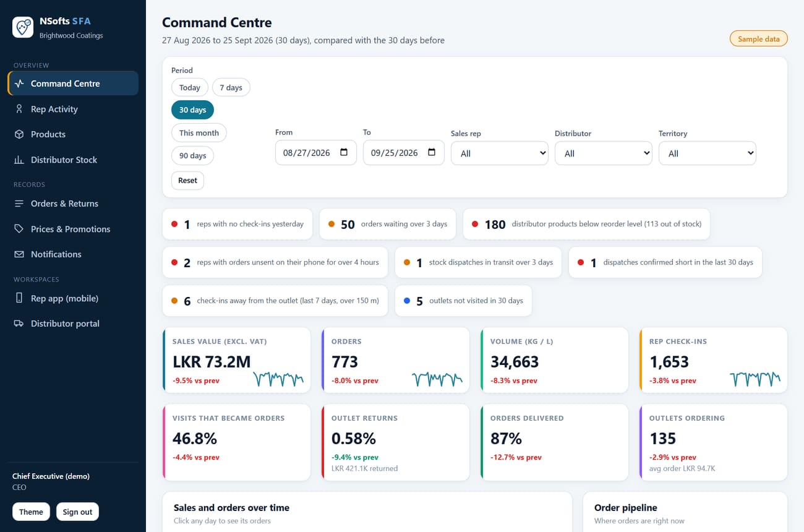Sign out of the account
This screenshot has height=532, width=804.
(x=77, y=512)
